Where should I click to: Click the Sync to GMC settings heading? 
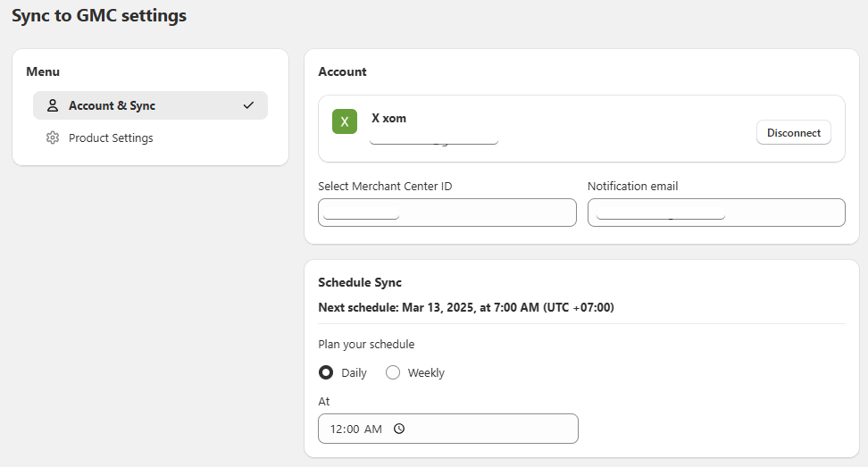pos(99,16)
